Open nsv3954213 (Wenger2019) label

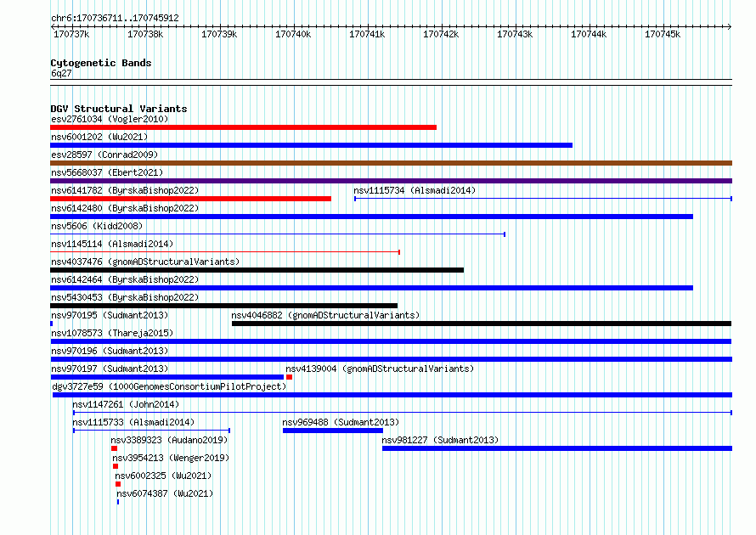coord(171,458)
